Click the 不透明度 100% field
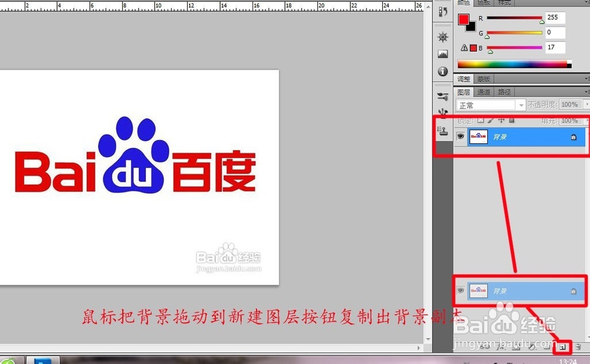This screenshot has width=590, height=364. click(x=571, y=104)
